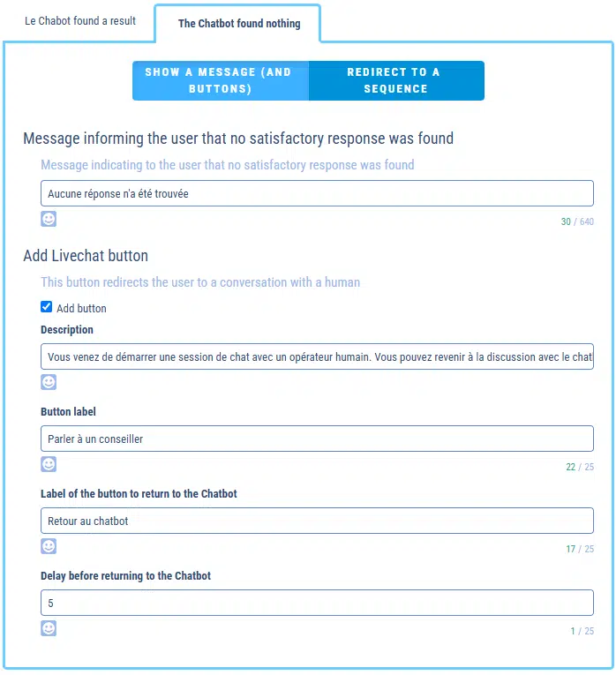This screenshot has height=675, width=616.
Task: Open emoji picker under 'Retour au chatbot' field
Action: (x=49, y=546)
